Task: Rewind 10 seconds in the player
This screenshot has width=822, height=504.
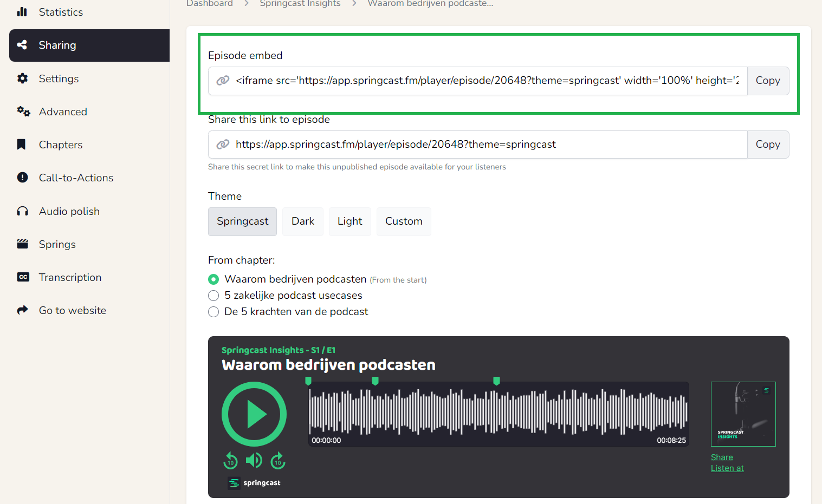Action: tap(230, 461)
